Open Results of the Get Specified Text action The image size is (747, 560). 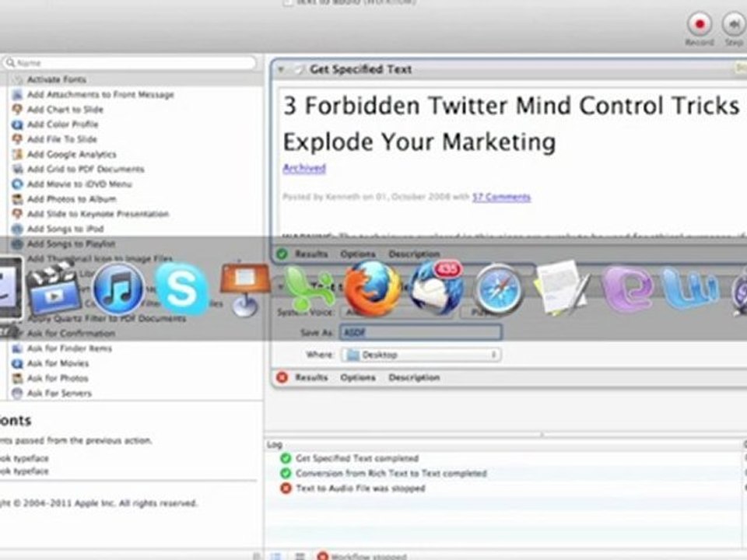(x=311, y=254)
